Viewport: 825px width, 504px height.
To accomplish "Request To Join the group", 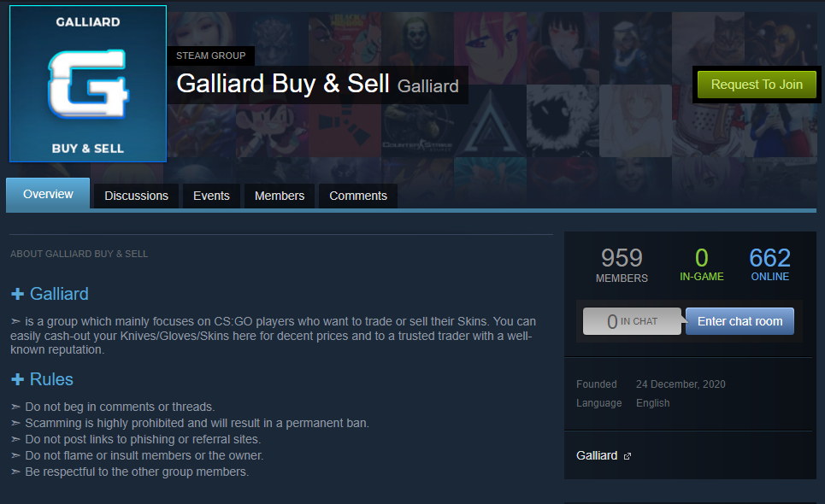I will 757,85.
